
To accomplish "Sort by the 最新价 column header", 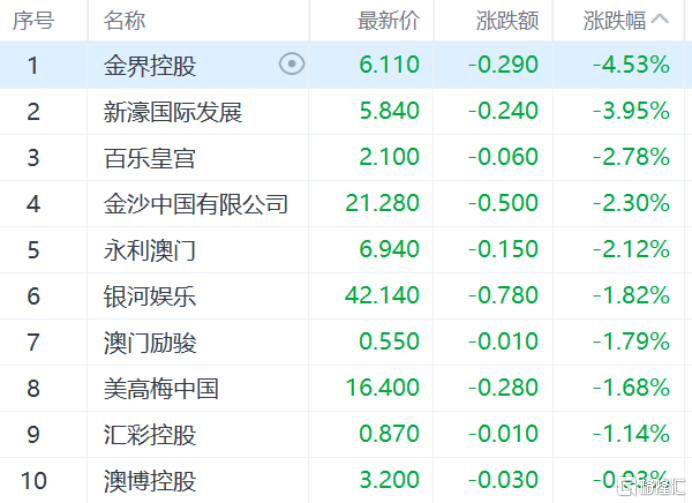I will (389, 20).
